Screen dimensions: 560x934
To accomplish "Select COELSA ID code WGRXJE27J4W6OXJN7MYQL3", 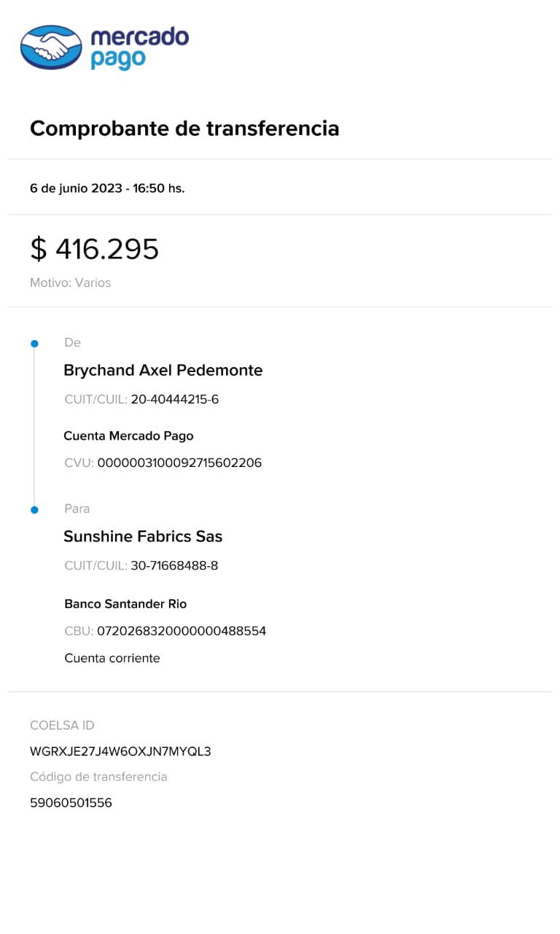I will pyautogui.click(x=120, y=751).
